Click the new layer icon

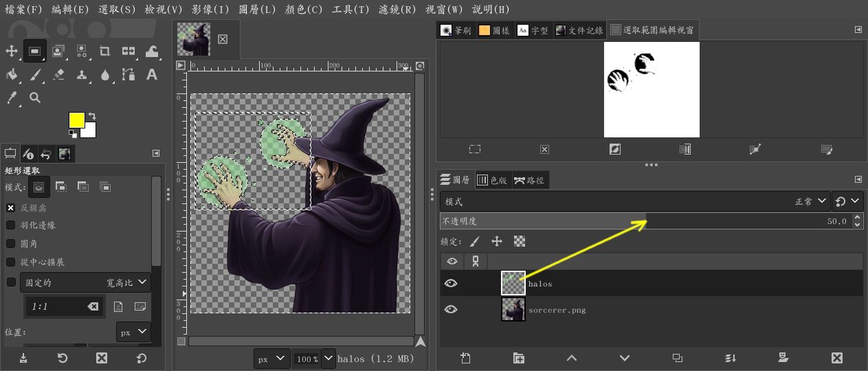coord(465,358)
